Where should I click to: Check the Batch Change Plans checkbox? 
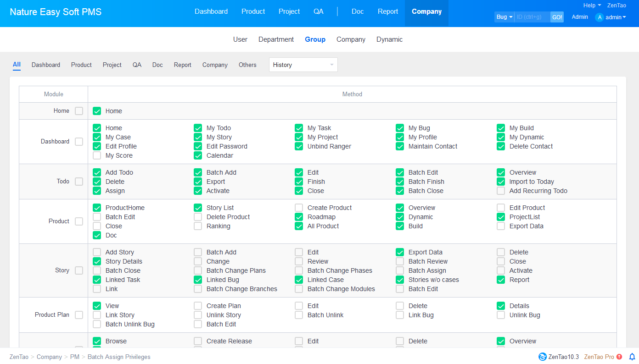pos(198,270)
